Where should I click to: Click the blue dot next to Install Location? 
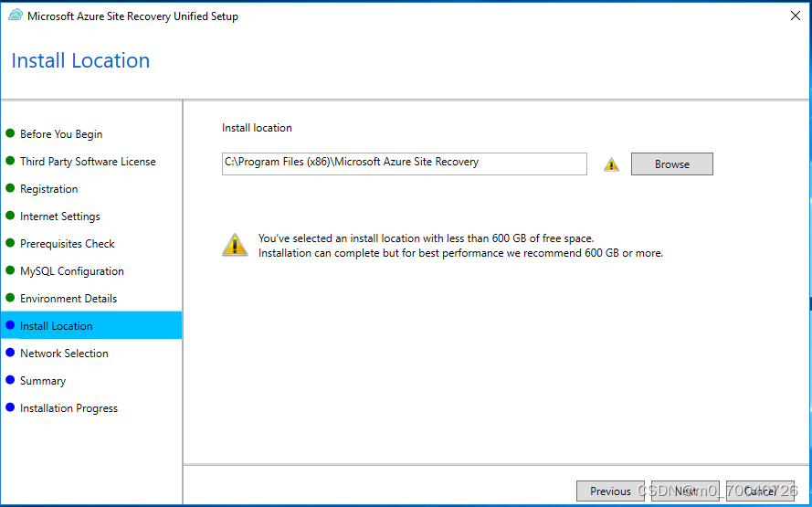click(10, 326)
